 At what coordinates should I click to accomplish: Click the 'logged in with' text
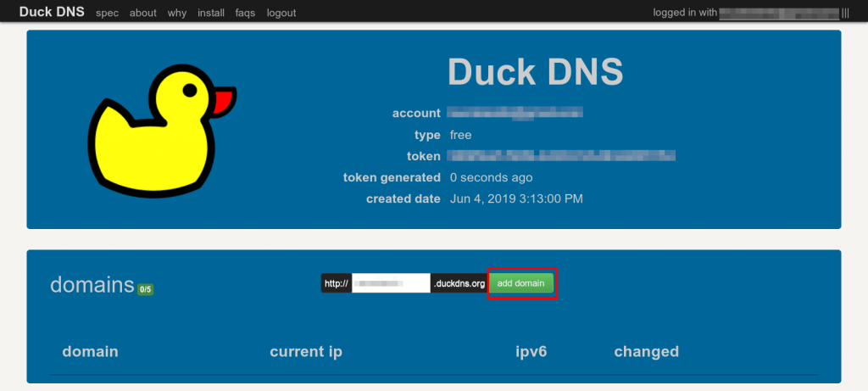pos(685,13)
